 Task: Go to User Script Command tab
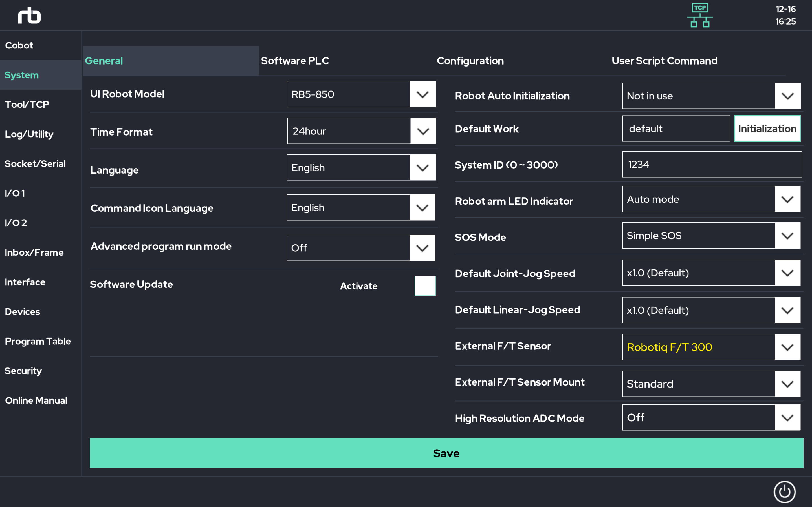[664, 61]
